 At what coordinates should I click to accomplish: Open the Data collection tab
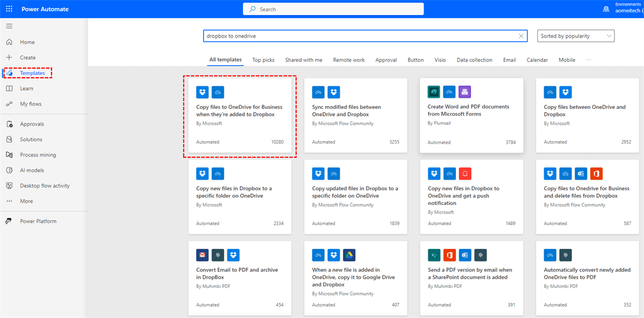[474, 60]
